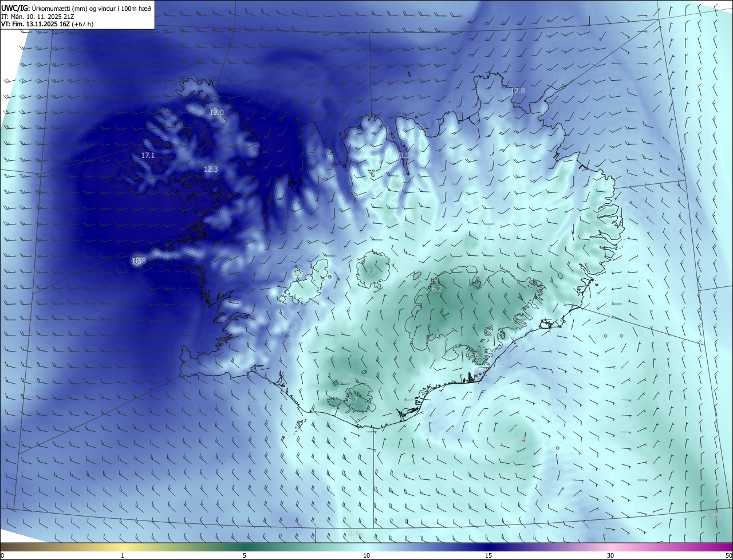Pick the dark navy segment of the color bar
This screenshot has width=733, height=560.
pyautogui.click(x=488, y=547)
